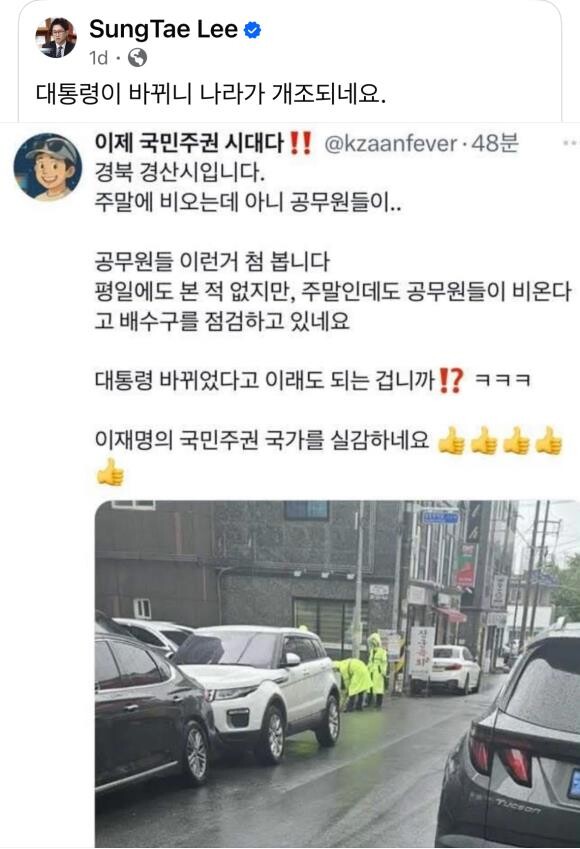Click the red ⁉ emoji before ㅋㅋㅋ
580x849 pixels.
(451, 381)
